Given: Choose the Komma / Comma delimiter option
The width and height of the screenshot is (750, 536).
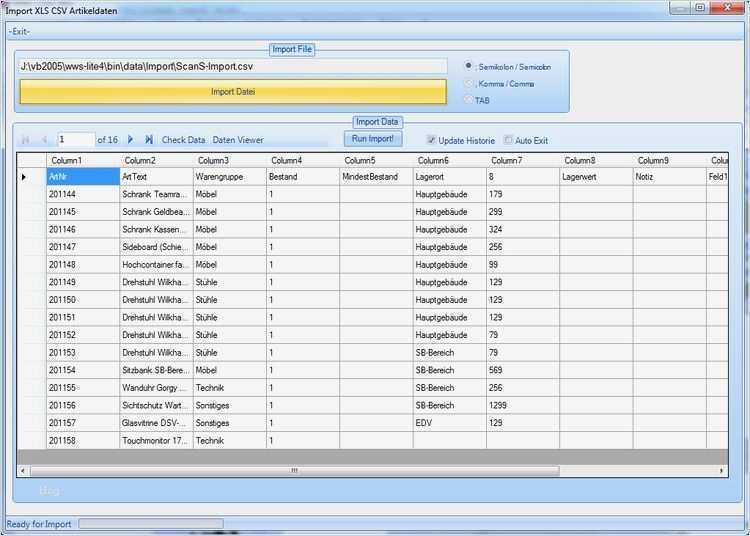Looking at the screenshot, I should coord(469,83).
